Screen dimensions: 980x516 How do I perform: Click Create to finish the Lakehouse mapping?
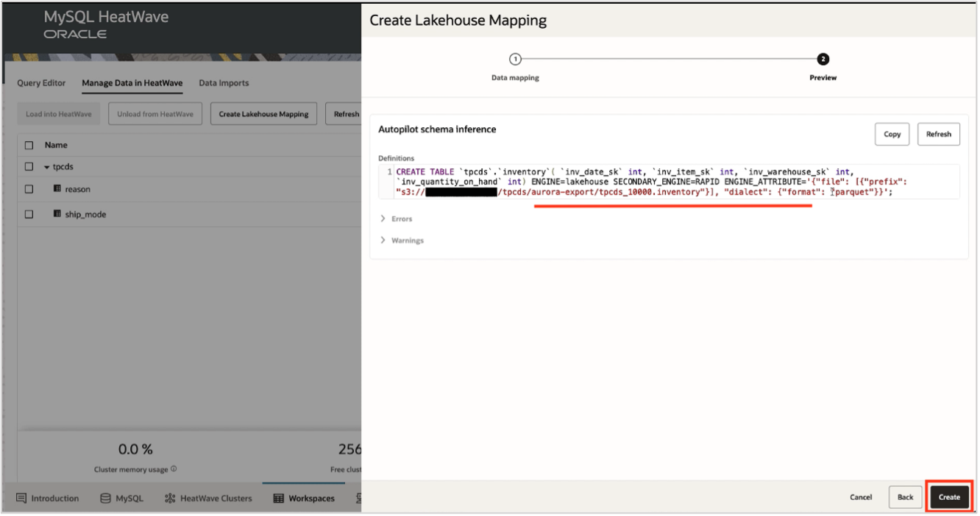tap(948, 497)
